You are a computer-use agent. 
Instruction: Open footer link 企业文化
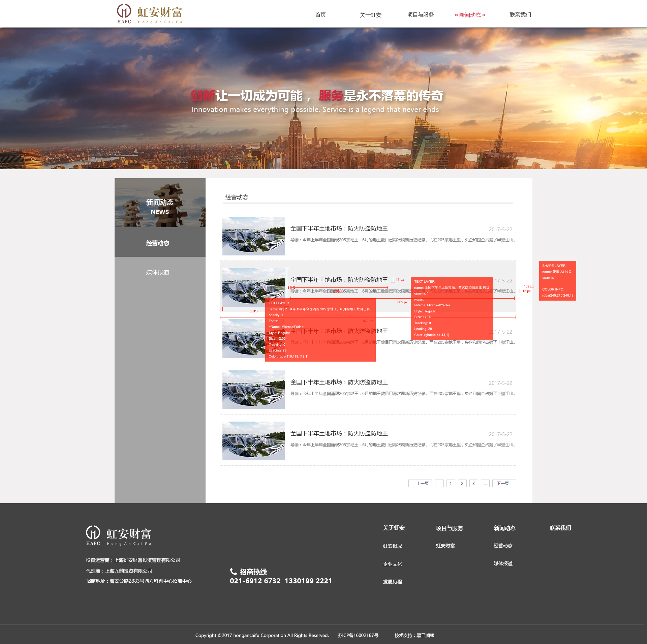[392, 564]
